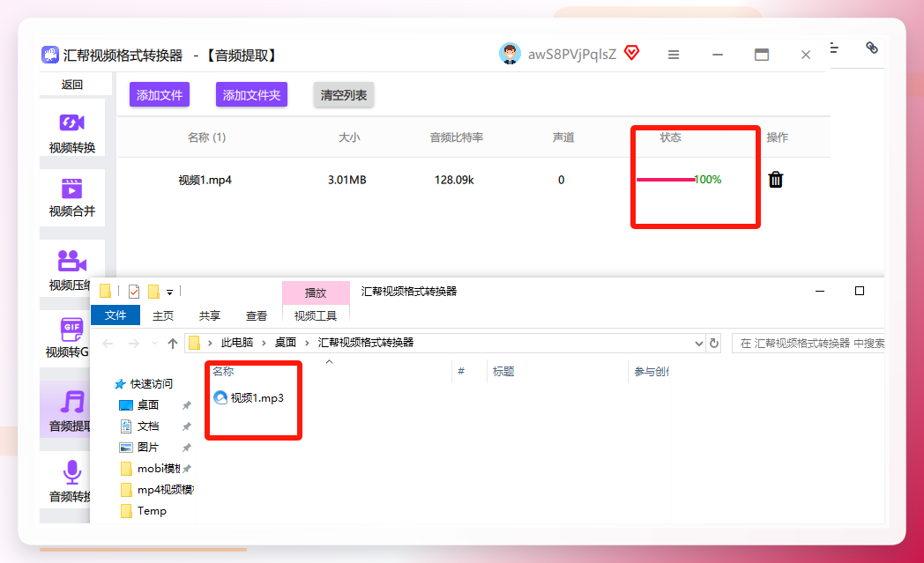Sort by 名称 column in Explorer

[223, 372]
